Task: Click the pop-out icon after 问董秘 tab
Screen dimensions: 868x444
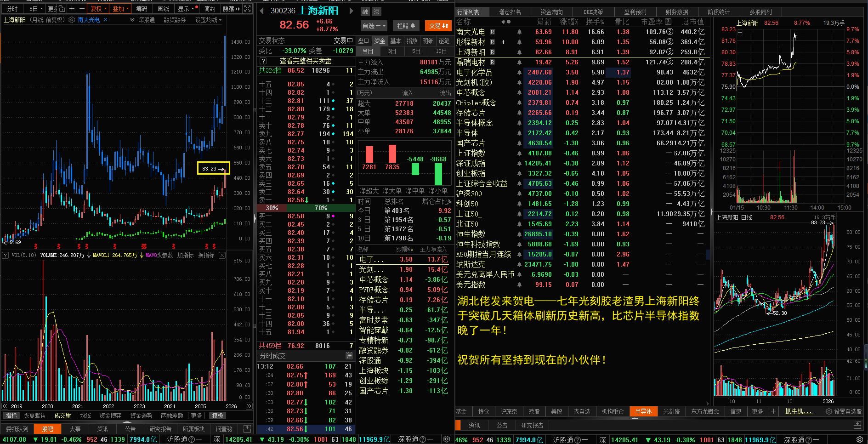Action: [247, 429]
